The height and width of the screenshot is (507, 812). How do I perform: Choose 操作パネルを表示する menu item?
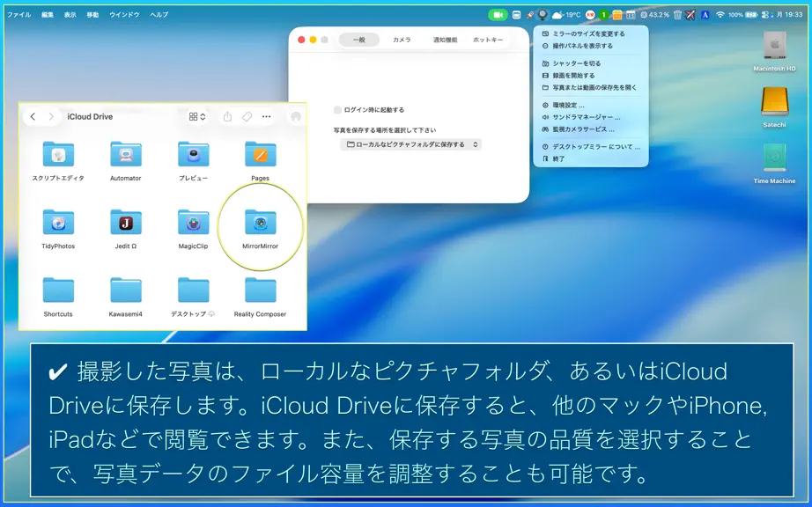point(591,46)
